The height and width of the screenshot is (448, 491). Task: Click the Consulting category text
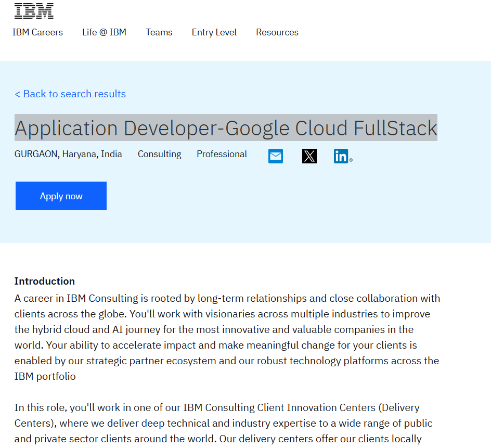pyautogui.click(x=159, y=154)
